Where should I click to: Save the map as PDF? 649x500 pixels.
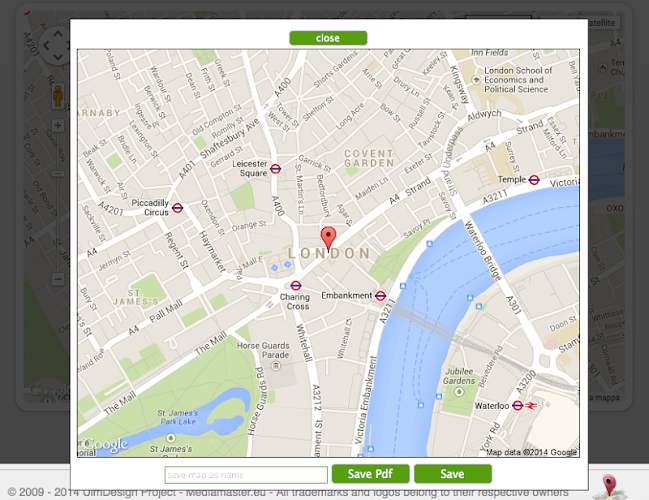pyautogui.click(x=370, y=474)
